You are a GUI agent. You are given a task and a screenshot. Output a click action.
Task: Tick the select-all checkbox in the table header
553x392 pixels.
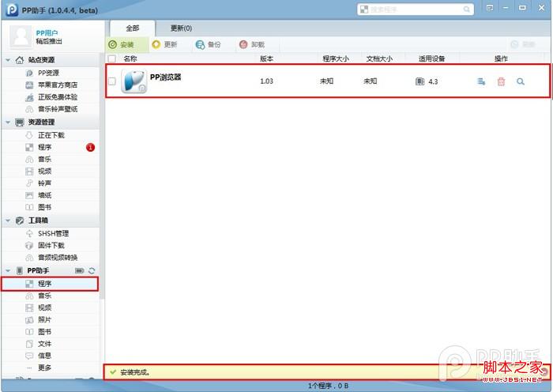pos(112,58)
